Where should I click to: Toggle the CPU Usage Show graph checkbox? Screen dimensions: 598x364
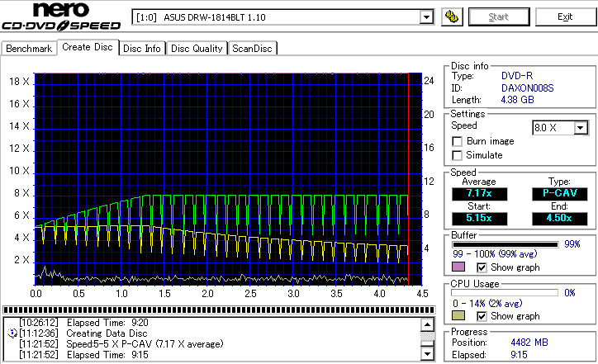[x=482, y=316]
